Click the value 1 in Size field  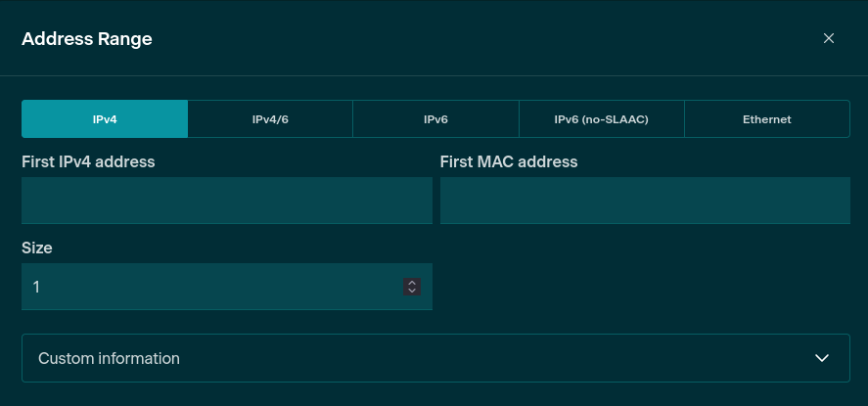(36, 287)
